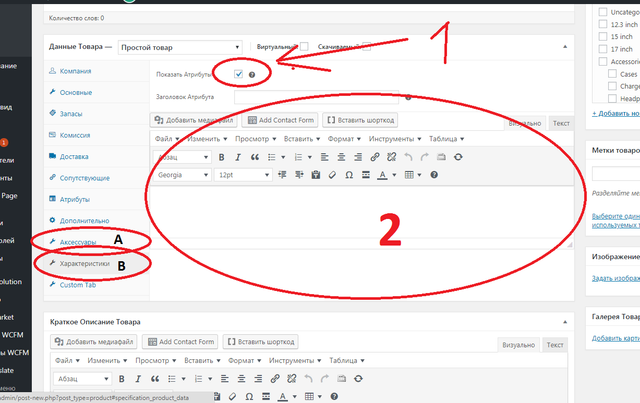640x403 pixels.
Task: Align text left in the attribute editor
Action: click(x=324, y=157)
